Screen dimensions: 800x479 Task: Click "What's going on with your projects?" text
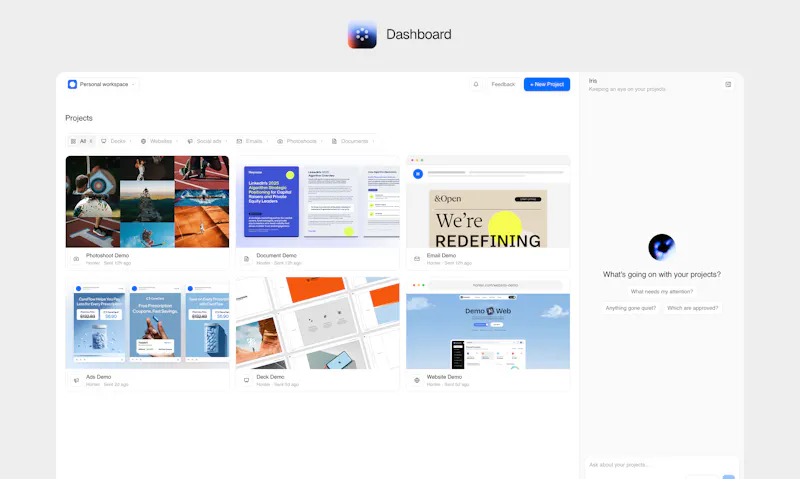[x=662, y=274]
